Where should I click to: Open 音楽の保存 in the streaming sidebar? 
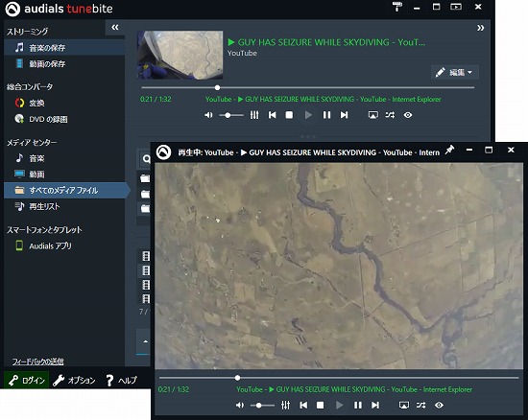point(64,47)
